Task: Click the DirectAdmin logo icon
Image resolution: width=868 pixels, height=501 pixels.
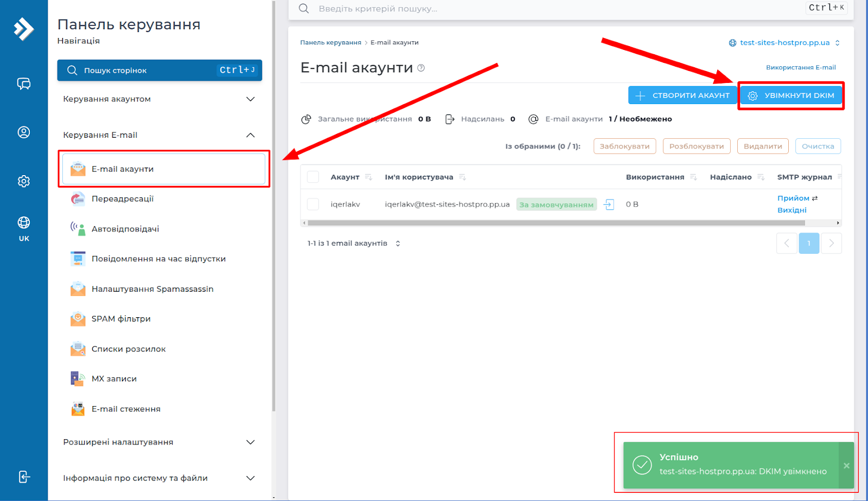Action: coord(23,29)
